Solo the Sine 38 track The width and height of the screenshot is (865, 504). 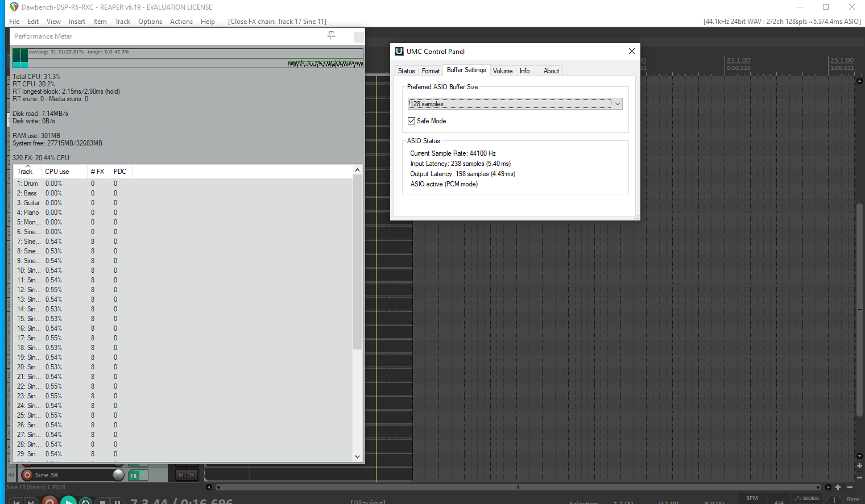[x=192, y=475]
